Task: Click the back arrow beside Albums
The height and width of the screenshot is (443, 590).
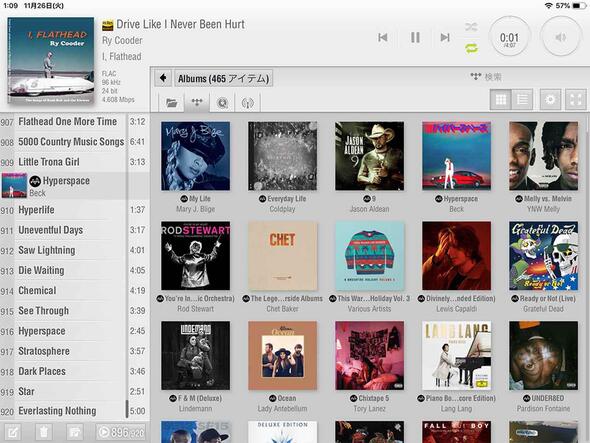Action: [163, 78]
